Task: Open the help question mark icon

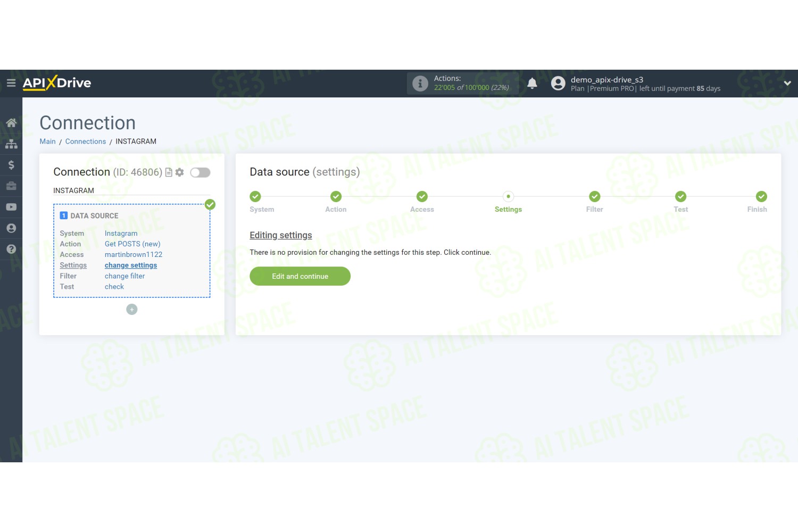Action: point(11,249)
